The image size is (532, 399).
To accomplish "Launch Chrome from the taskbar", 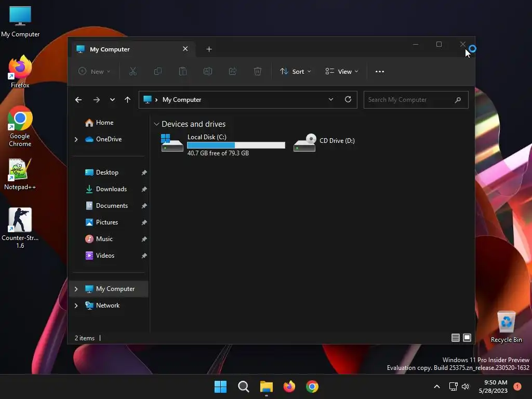I will point(312,387).
